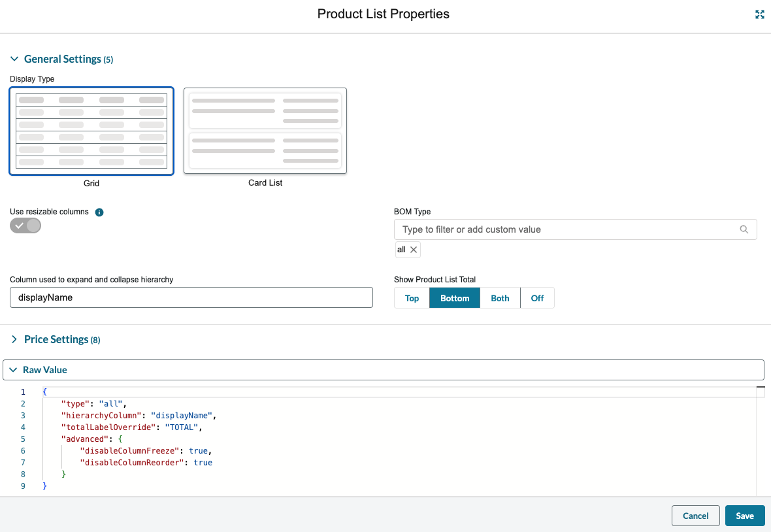Toggle the Use resizable columns switch

coord(25,225)
